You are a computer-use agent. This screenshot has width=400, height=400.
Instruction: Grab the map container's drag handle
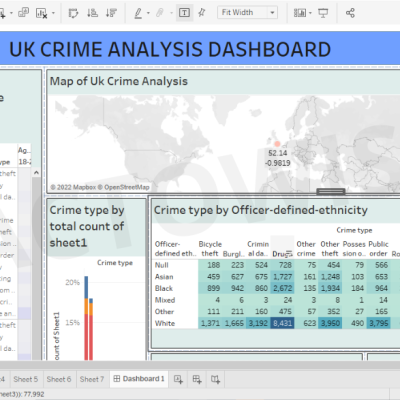click(x=331, y=191)
